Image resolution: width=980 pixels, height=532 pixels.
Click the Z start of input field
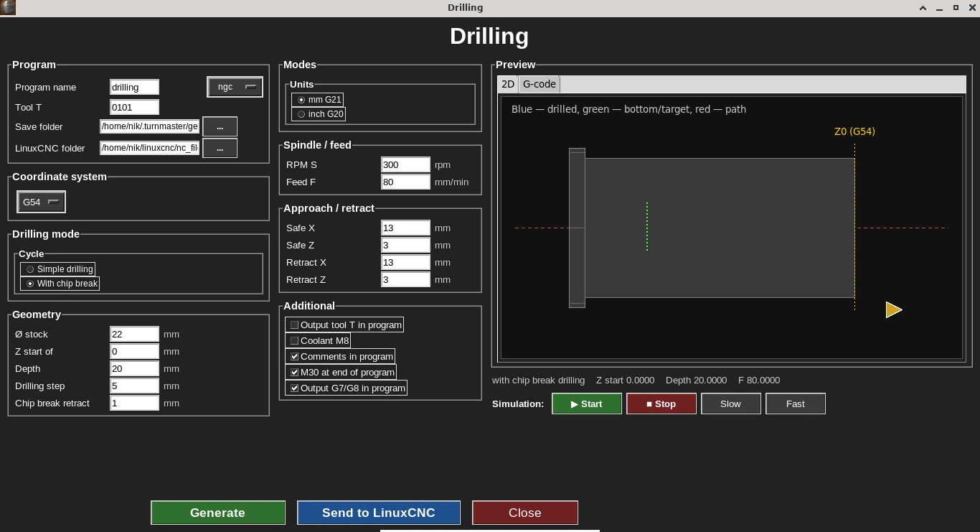click(134, 352)
